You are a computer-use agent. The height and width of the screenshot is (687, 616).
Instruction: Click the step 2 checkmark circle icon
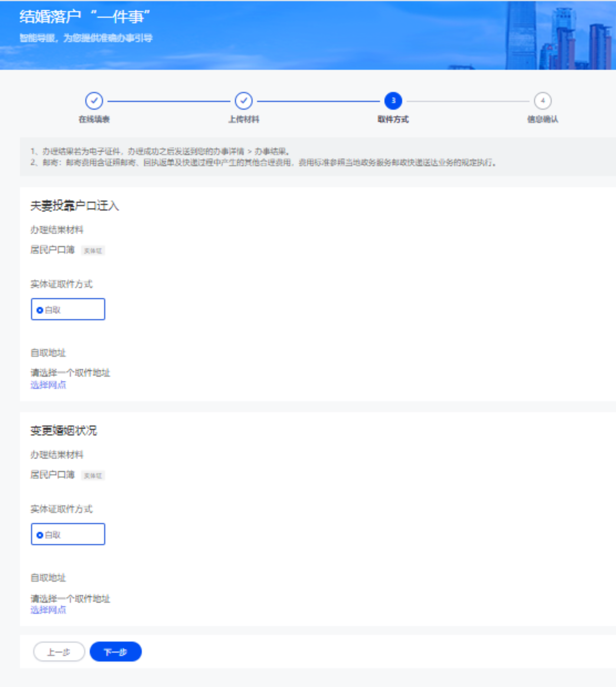243,101
